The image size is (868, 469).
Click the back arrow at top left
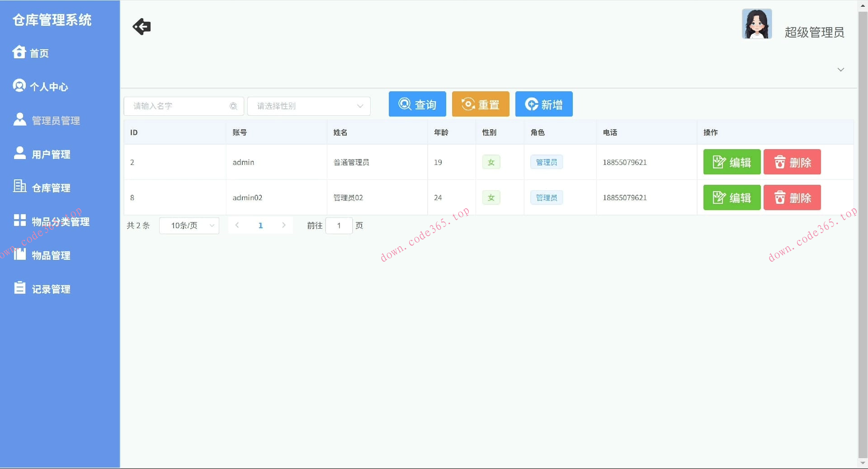[142, 27]
